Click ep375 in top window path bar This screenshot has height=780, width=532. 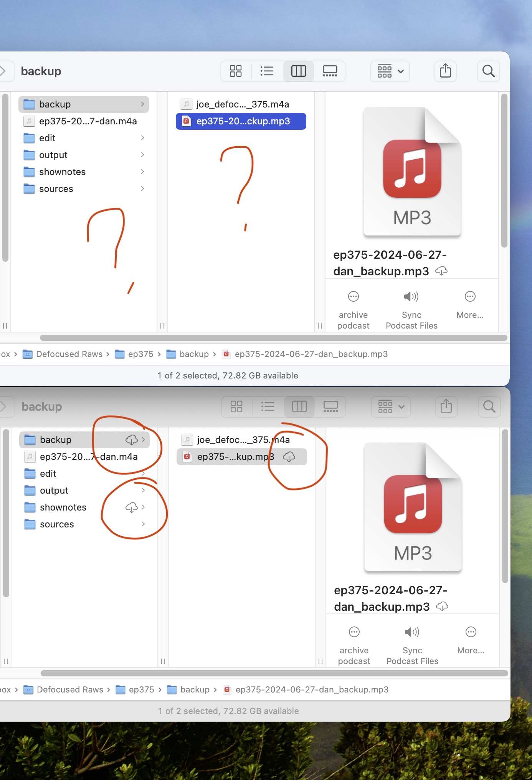coord(134,354)
